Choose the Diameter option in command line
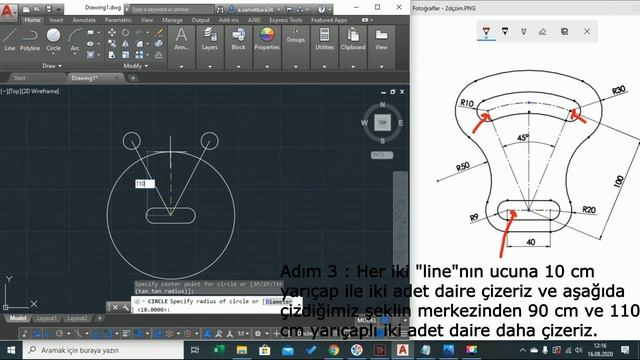This screenshot has height=360, width=640. point(278,302)
